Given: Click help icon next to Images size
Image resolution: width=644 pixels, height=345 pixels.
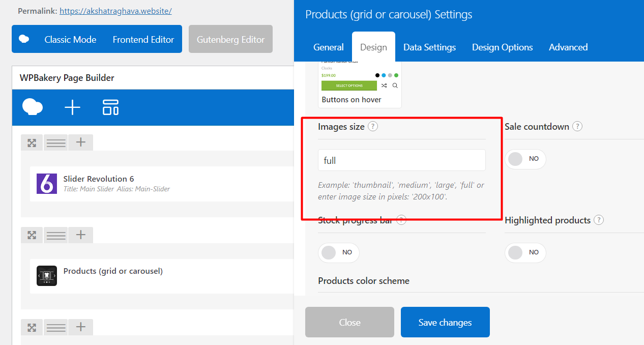Looking at the screenshot, I should (373, 126).
